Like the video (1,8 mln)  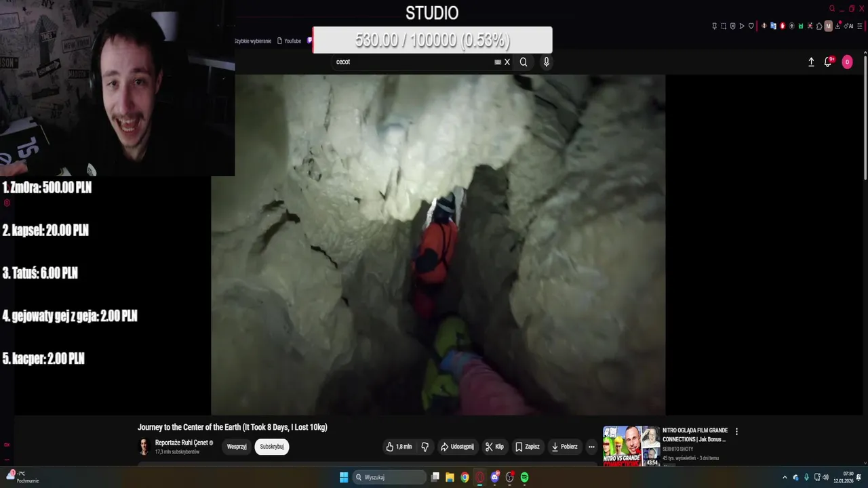click(x=399, y=447)
